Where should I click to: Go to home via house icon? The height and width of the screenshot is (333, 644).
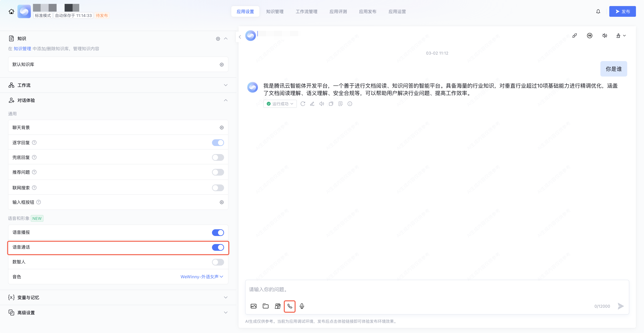[11, 12]
